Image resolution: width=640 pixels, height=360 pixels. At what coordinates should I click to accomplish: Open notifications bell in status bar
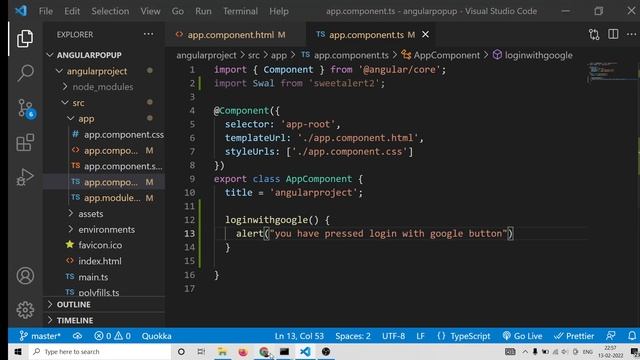coord(631,336)
